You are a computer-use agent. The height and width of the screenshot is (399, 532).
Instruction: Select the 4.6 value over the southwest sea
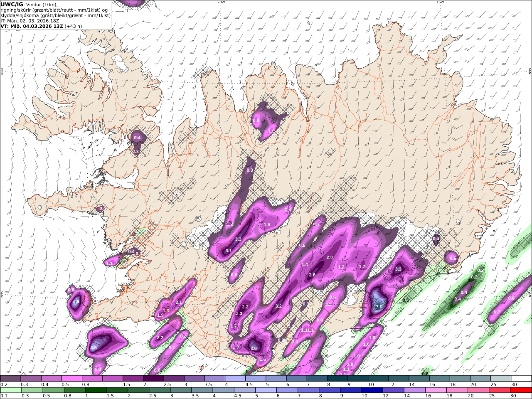click(94, 348)
